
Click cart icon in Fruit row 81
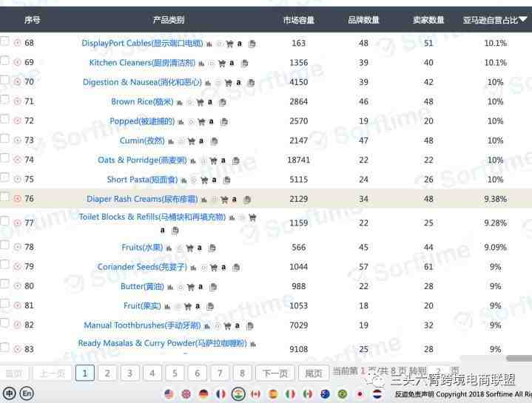pos(188,306)
